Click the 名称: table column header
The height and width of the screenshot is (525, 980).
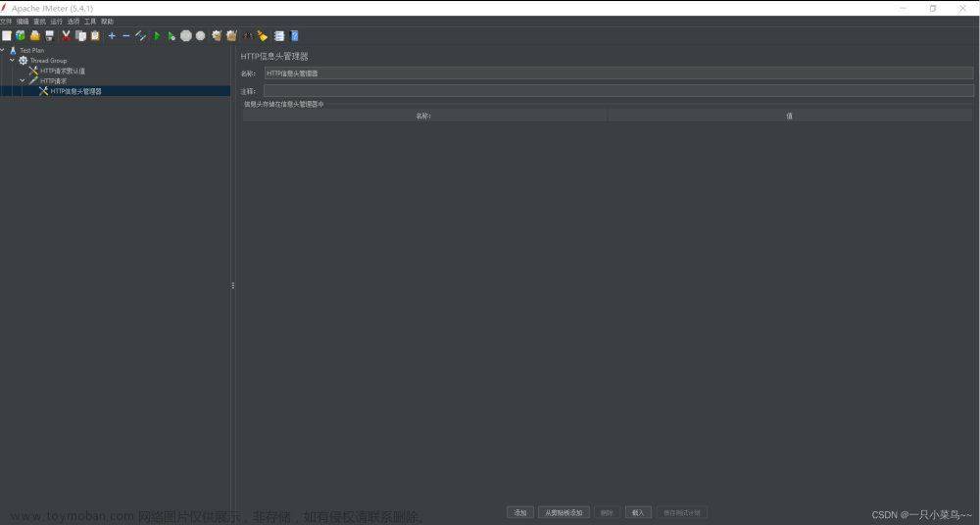[424, 116]
